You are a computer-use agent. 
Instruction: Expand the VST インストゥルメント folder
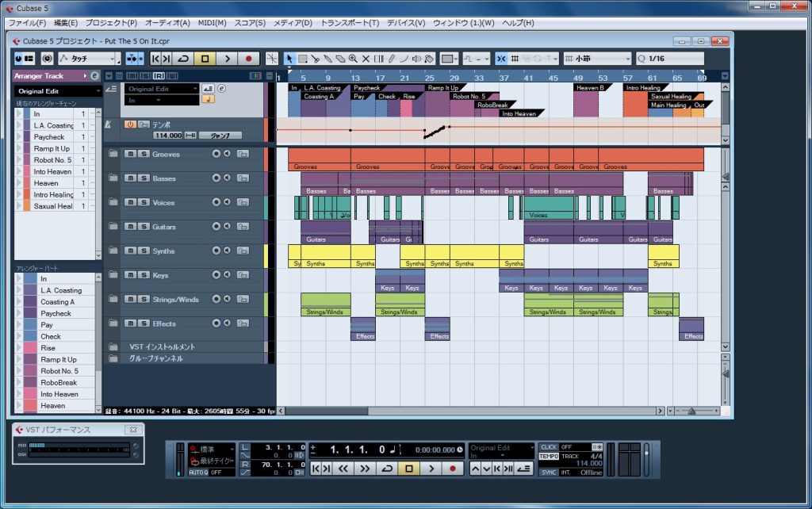(x=113, y=346)
